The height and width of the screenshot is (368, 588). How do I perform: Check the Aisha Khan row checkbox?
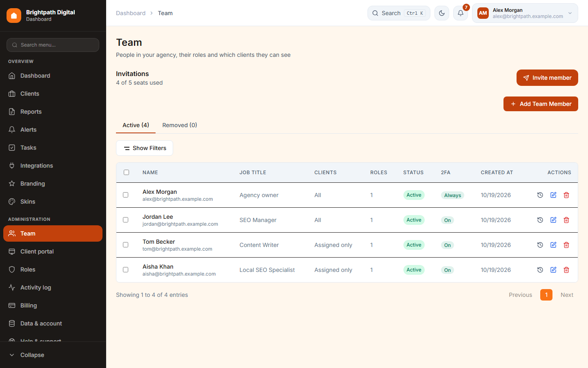[x=126, y=270]
